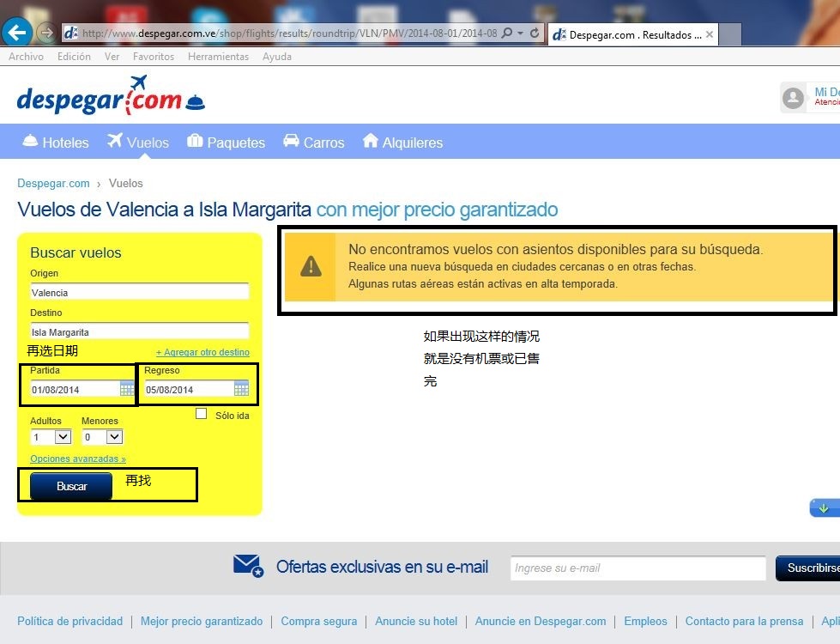Open the Ayuda menu
The width and height of the screenshot is (840, 644).
click(277, 57)
